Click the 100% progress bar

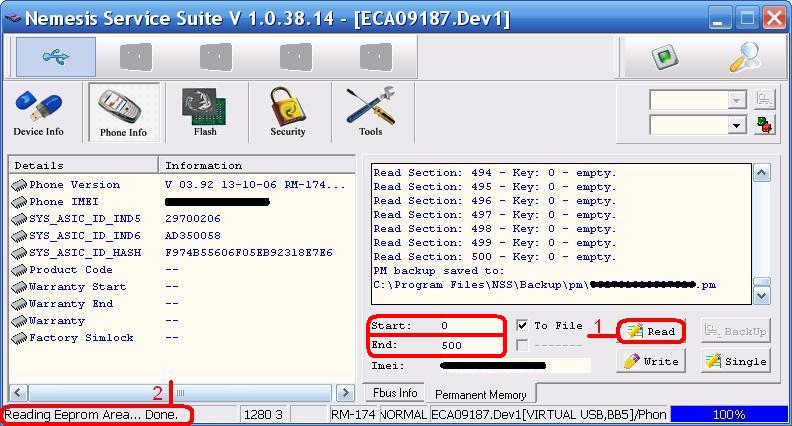pos(729,415)
